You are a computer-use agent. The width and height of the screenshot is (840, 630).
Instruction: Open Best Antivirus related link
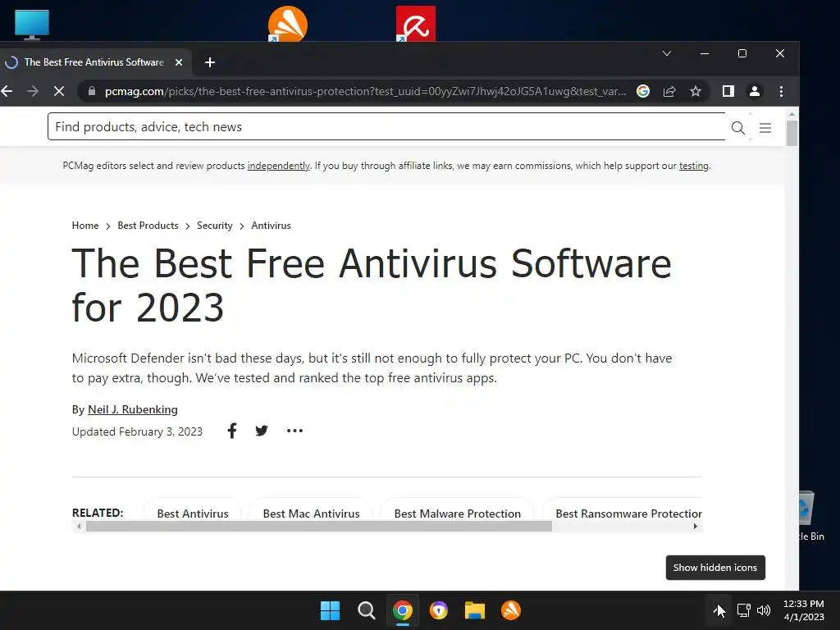[192, 514]
